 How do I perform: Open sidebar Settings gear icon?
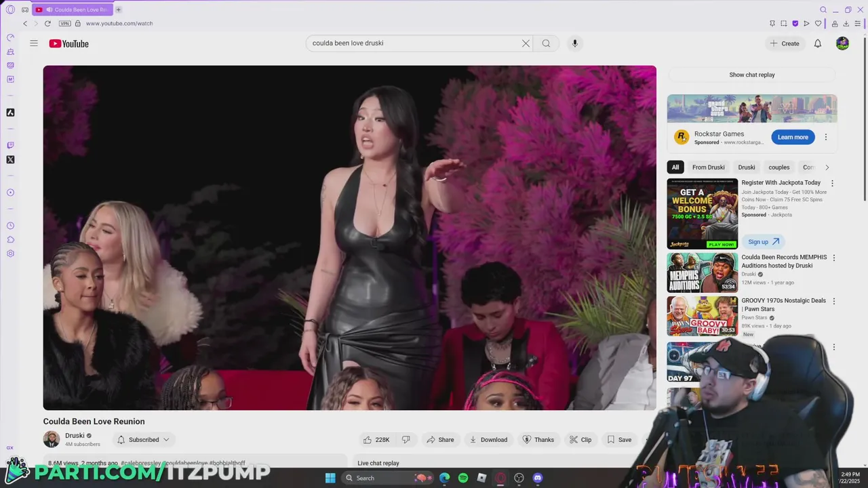click(x=10, y=253)
